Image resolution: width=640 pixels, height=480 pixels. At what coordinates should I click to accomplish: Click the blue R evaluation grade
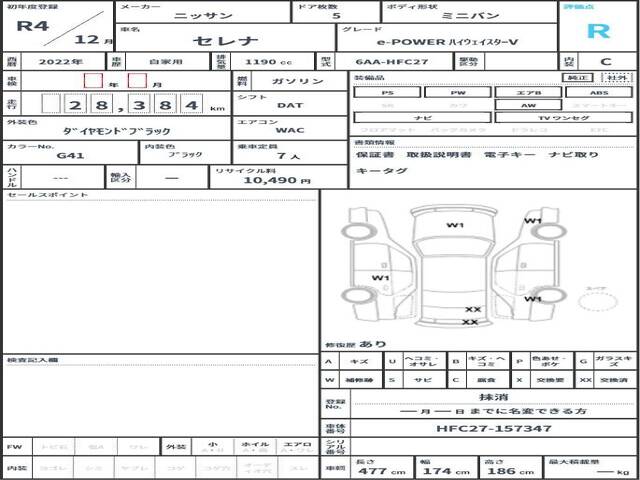pyautogui.click(x=598, y=30)
